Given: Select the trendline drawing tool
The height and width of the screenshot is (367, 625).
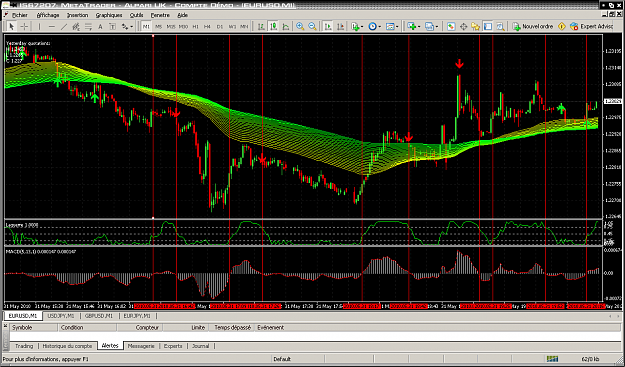Looking at the screenshot, I should tap(64, 27).
